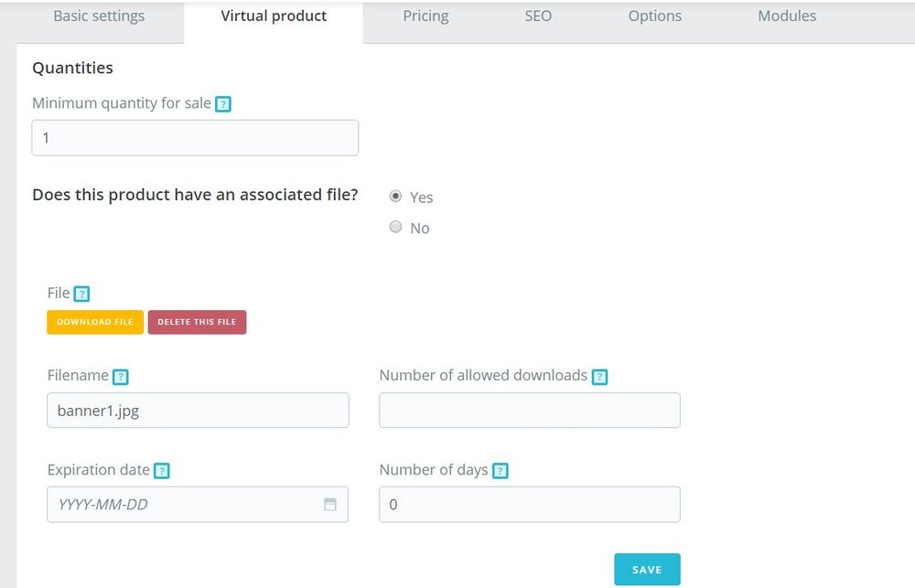Select Yes for associated file

(x=395, y=196)
